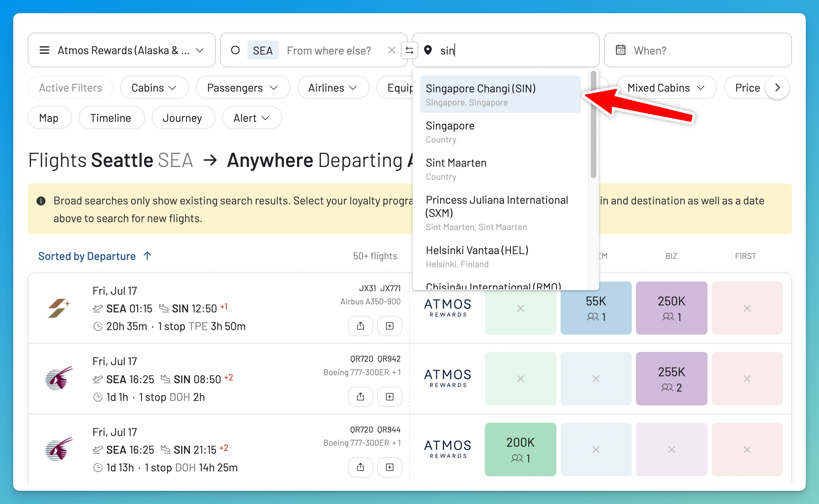Viewport: 819px width, 504px height.
Task: Select Helsinki Vantaa (HEL) suggestion
Action: 500,257
